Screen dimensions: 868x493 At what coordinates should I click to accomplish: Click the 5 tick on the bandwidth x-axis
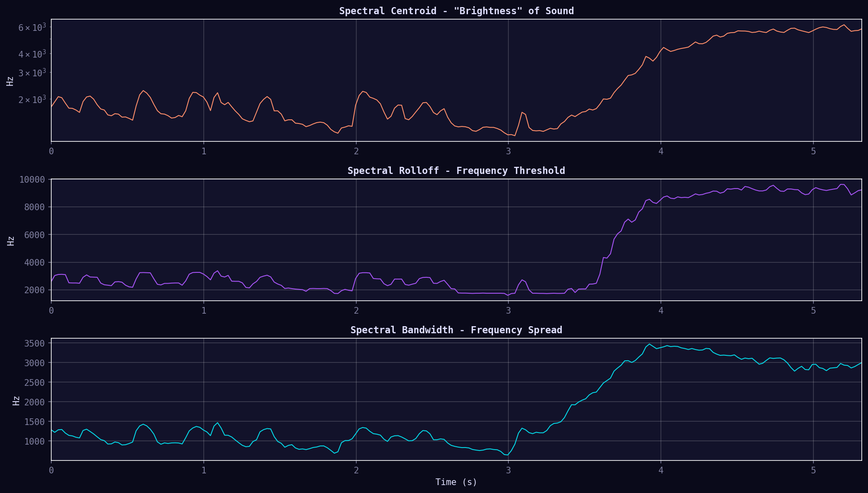[x=813, y=470]
